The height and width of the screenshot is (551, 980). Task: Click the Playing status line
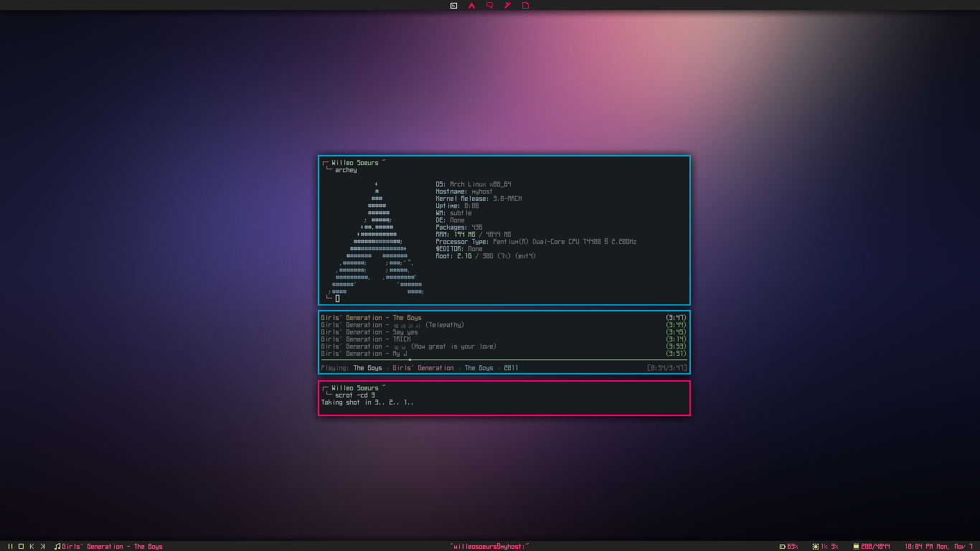[x=420, y=368]
